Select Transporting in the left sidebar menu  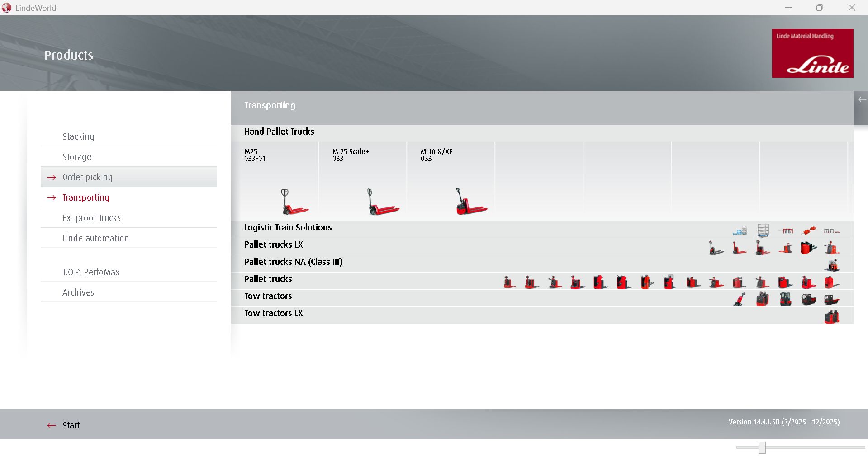129,197
